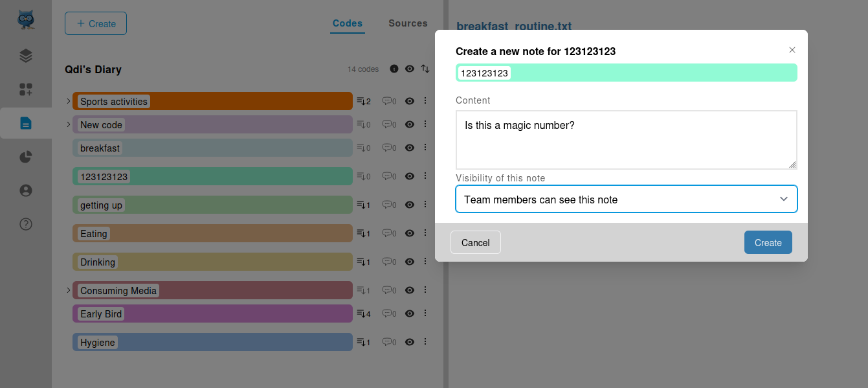Click Create to save the note
The image size is (868, 388).
pos(768,242)
